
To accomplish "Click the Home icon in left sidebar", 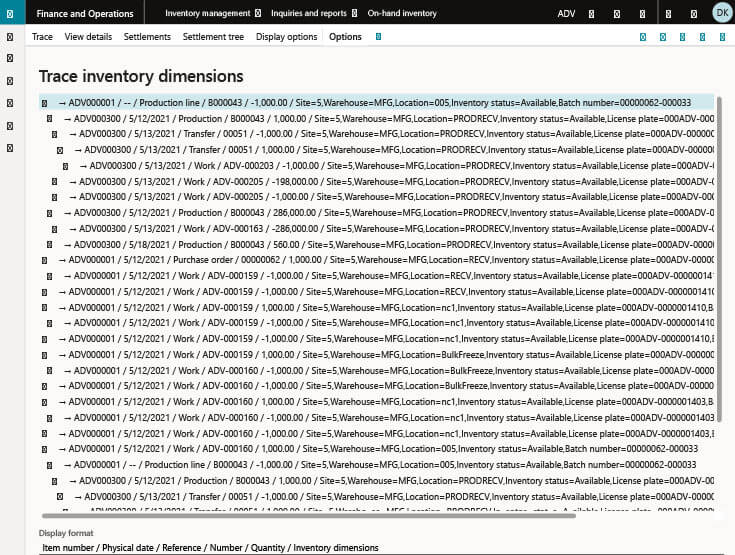I will point(10,59).
